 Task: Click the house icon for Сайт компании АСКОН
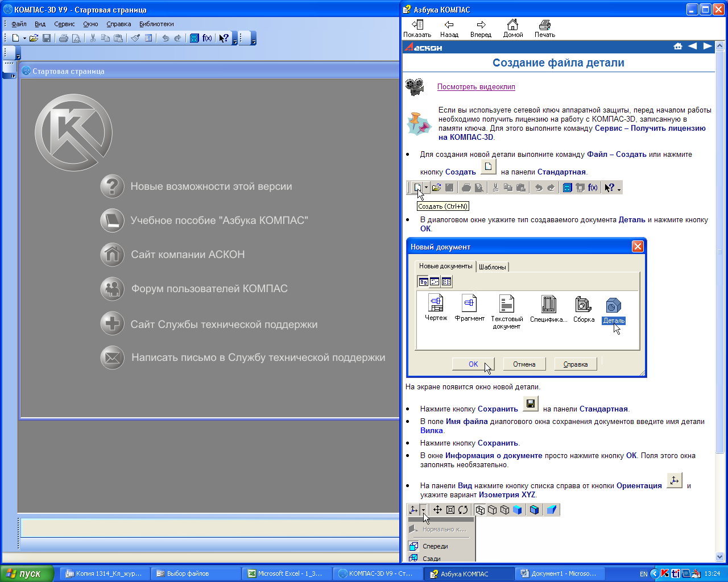pyautogui.click(x=112, y=255)
